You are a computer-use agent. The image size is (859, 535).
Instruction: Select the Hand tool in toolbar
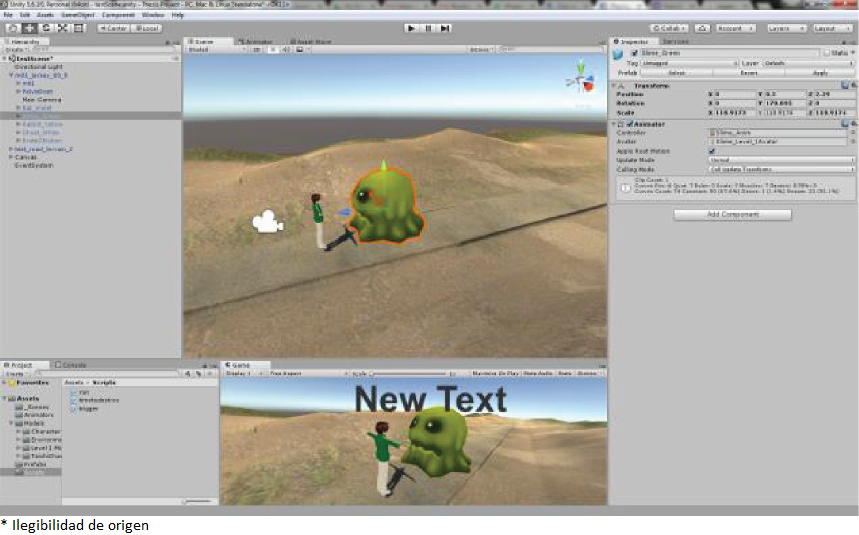coord(13,28)
